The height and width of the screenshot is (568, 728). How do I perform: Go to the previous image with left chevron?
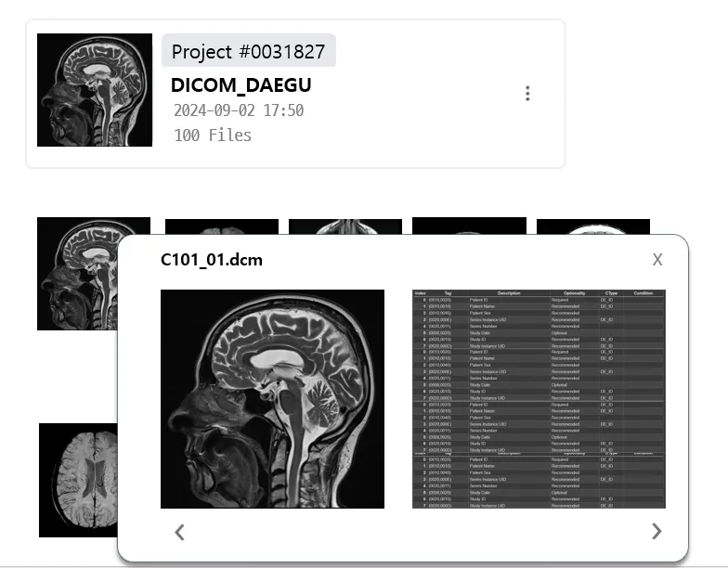pyautogui.click(x=180, y=532)
